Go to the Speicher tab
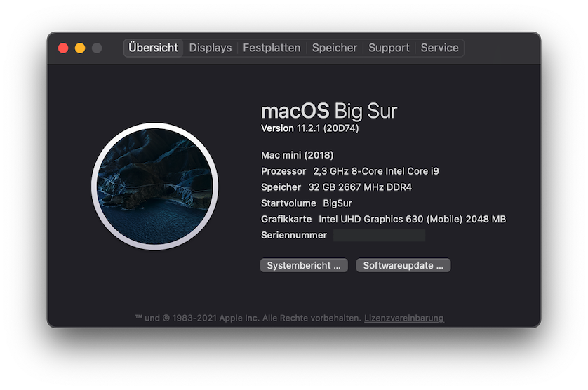Image resolution: width=588 pixels, height=390 pixels. click(335, 48)
